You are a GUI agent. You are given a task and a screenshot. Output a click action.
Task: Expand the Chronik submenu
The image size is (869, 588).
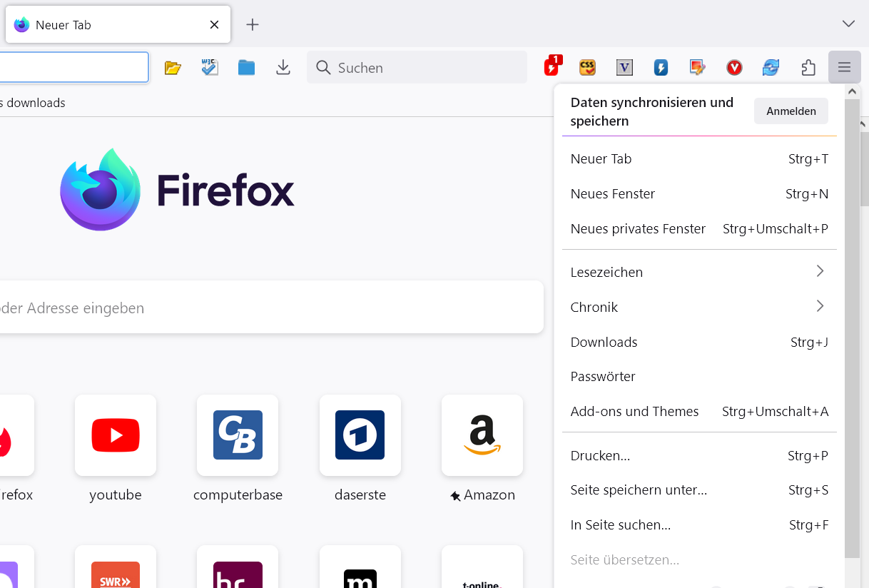[699, 307]
